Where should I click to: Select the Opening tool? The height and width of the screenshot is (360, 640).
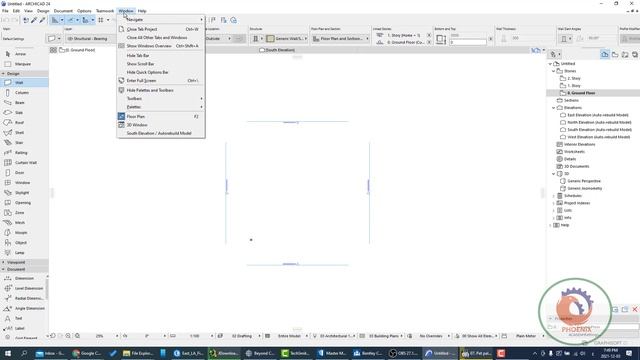click(x=22, y=202)
